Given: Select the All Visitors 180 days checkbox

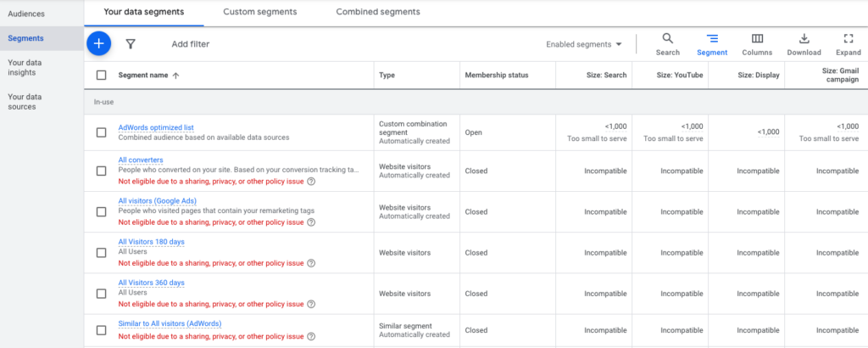Looking at the screenshot, I should point(102,253).
